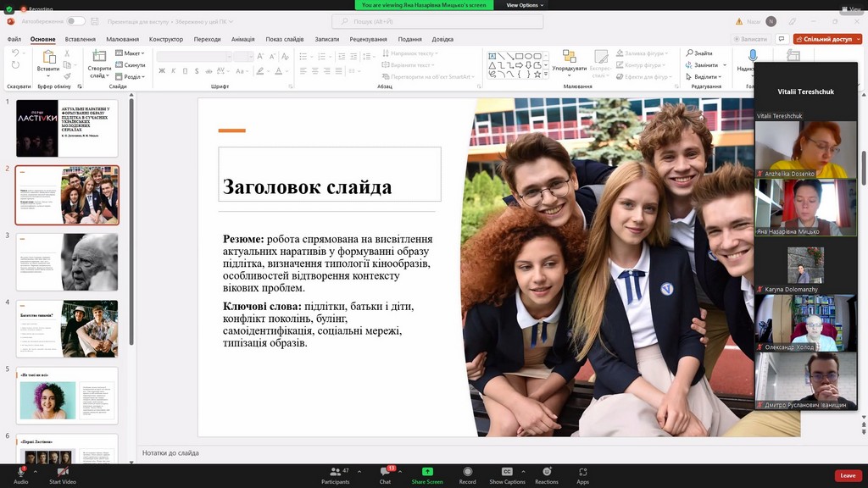Switch to the Вставлення ribbon tab
This screenshot has height=488, width=868.
tap(80, 39)
